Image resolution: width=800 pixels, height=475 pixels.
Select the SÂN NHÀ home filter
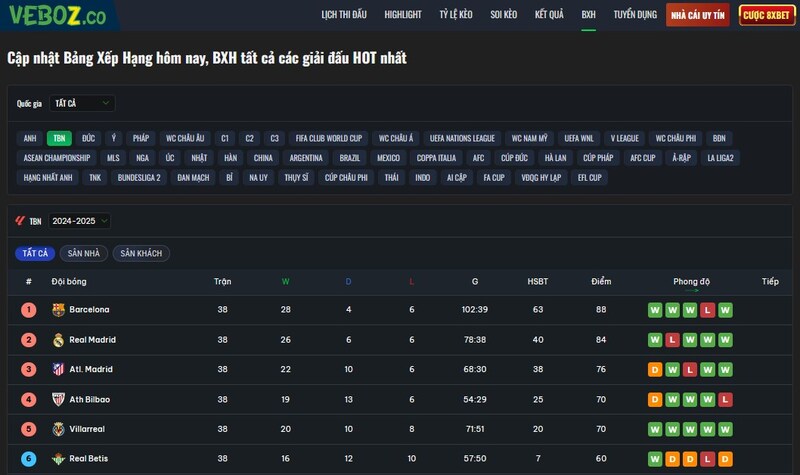pos(84,253)
